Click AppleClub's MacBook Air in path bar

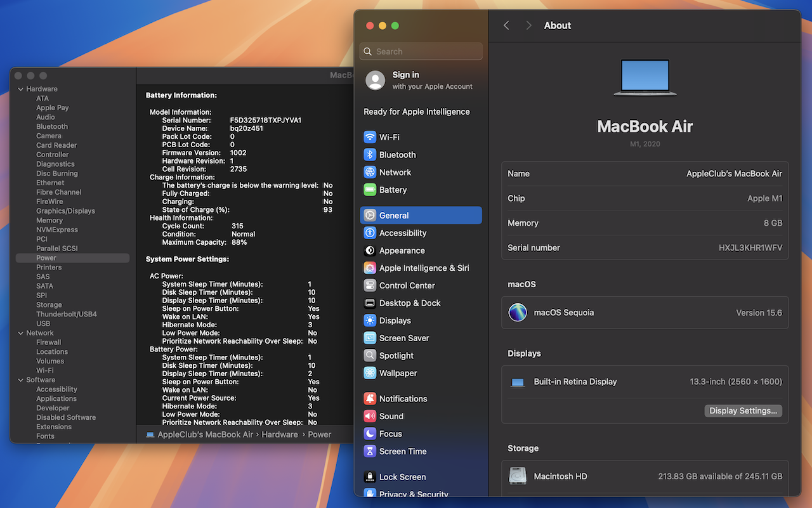(x=205, y=434)
